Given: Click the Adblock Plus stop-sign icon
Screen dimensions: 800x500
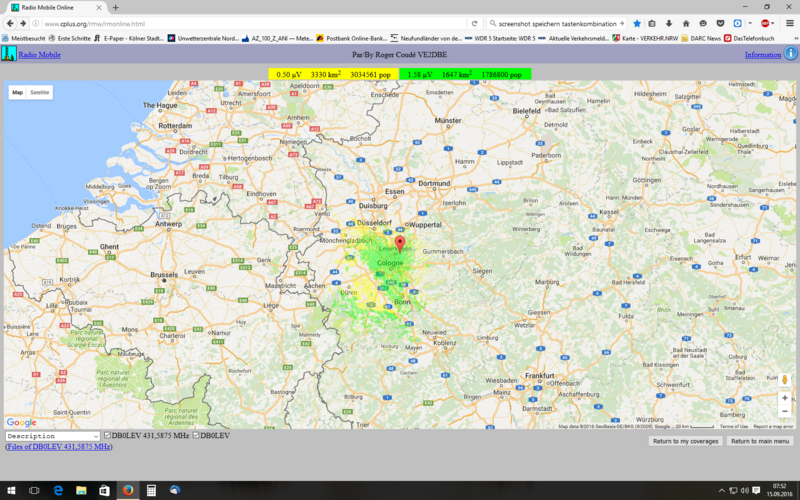Looking at the screenshot, I should tap(765, 23).
